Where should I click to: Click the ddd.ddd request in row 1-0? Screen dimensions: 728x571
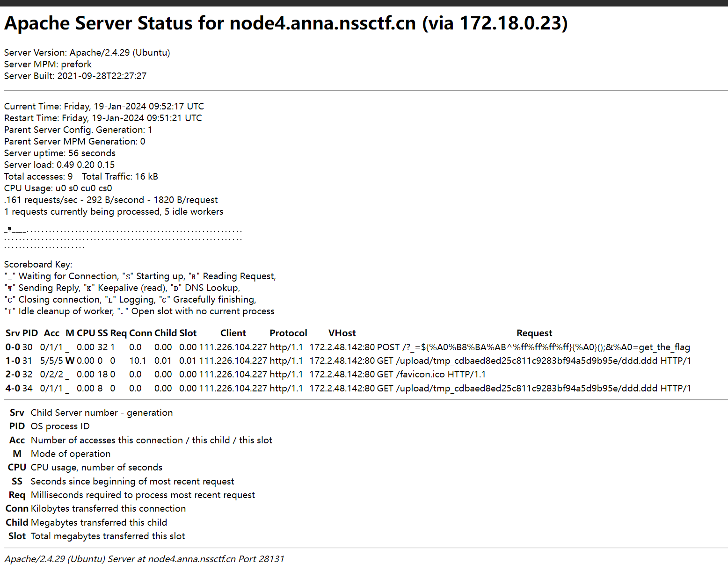click(x=534, y=361)
